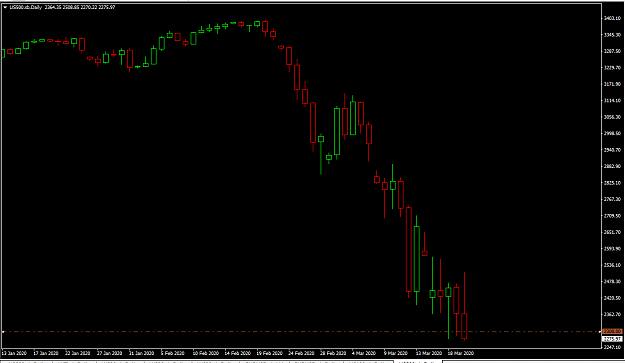The image size is (625, 363).
Task: Click the 3403.10 price scale label
Action: (x=613, y=18)
